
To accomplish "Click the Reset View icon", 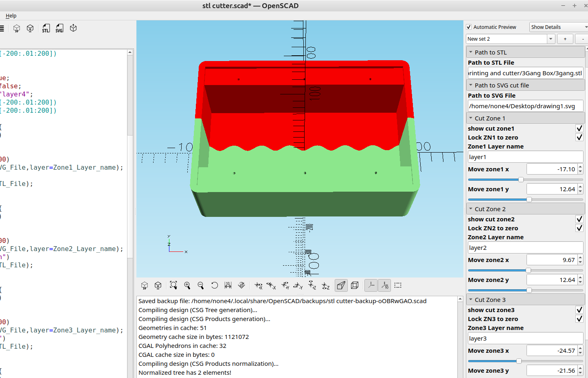I will coord(215,286).
